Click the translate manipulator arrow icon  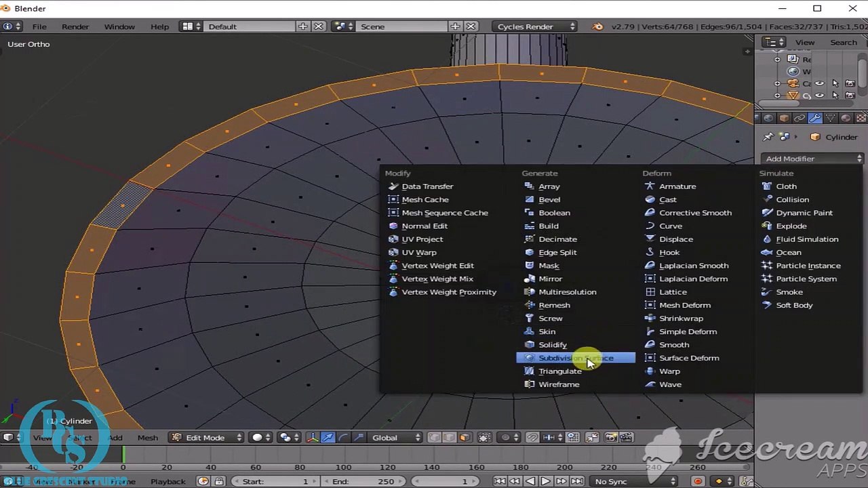coord(328,438)
